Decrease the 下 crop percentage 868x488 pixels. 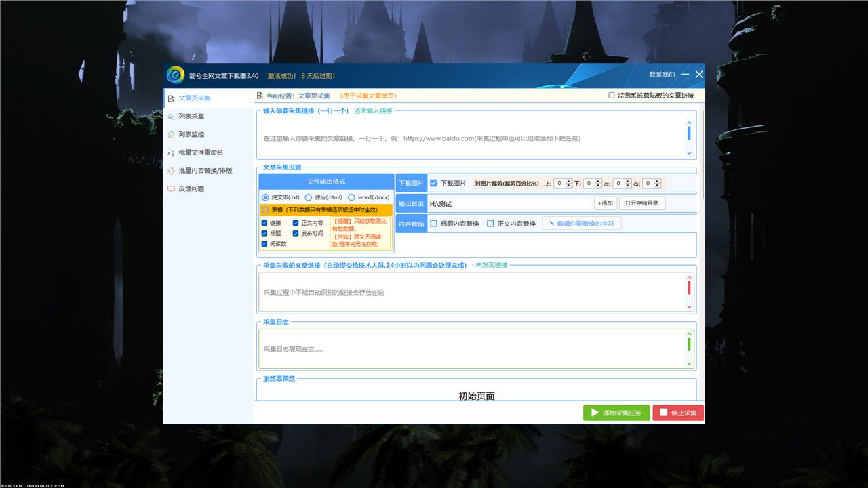[x=598, y=186]
